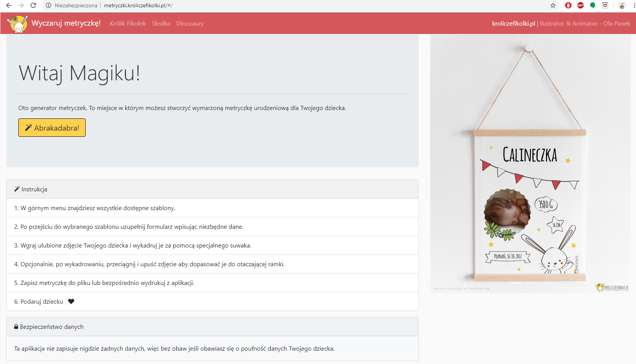The width and height of the screenshot is (636, 364).
Task: Open the green chat bubble extension
Action: point(592,5)
